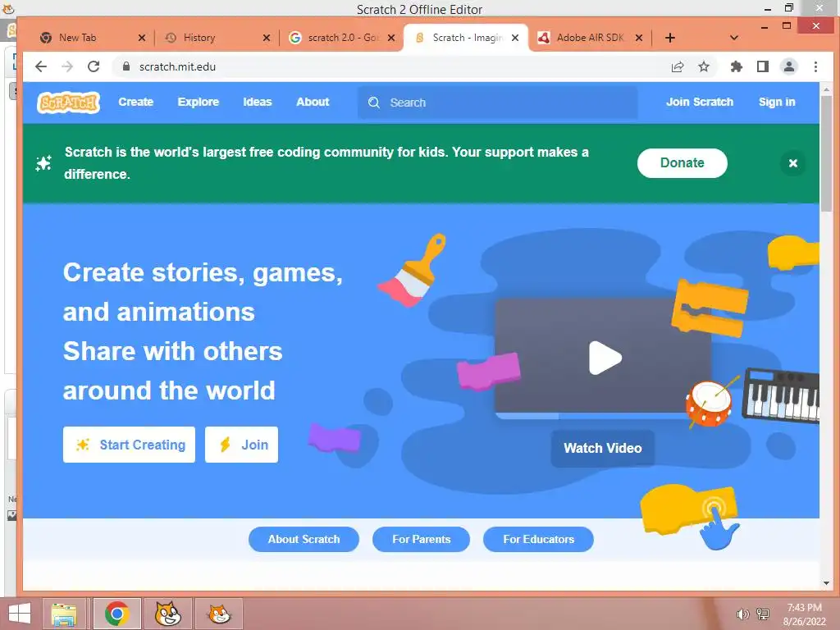This screenshot has height=630, width=840.
Task: Click the magnifier icon in the search bar
Action: [x=374, y=103]
